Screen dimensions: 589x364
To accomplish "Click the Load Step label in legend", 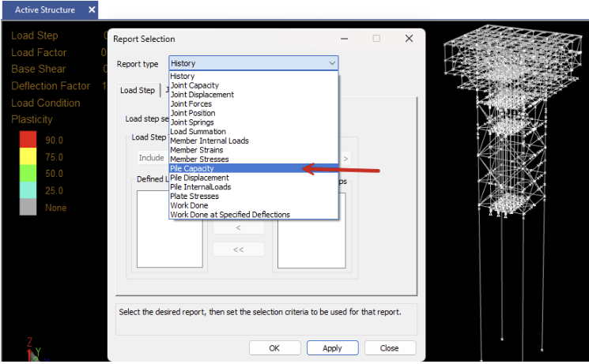I will (35, 36).
